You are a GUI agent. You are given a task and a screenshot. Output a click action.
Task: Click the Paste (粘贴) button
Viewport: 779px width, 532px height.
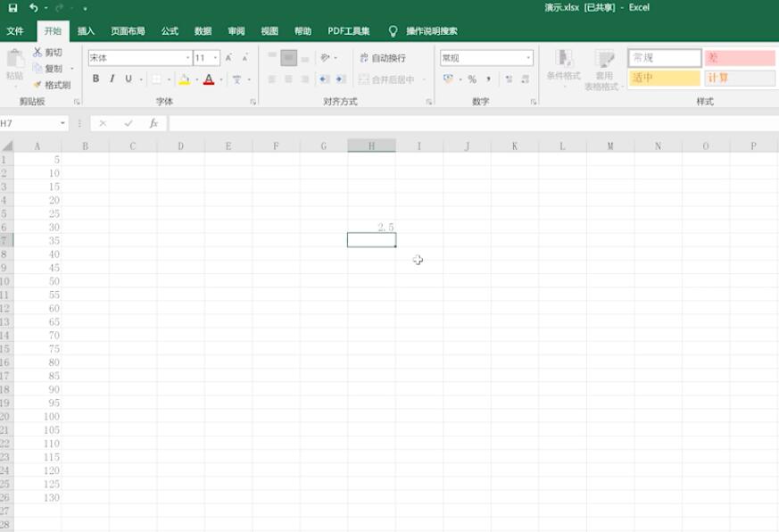tap(15, 64)
